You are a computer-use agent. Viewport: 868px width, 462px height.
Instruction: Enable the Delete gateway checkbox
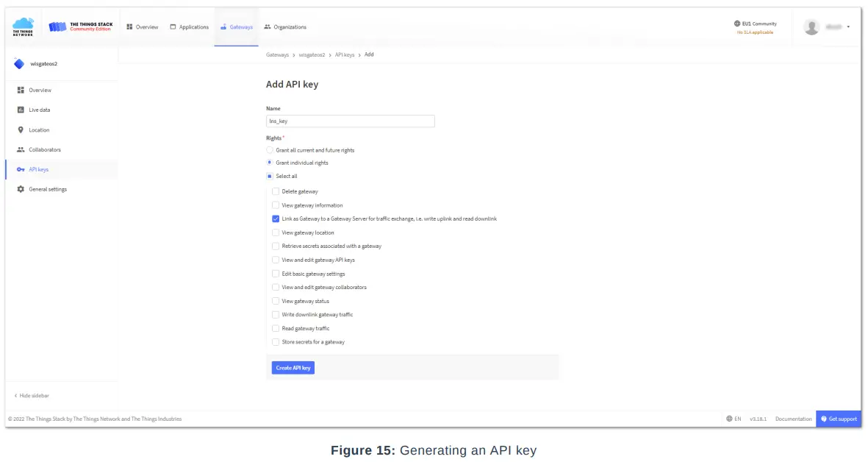(x=276, y=191)
